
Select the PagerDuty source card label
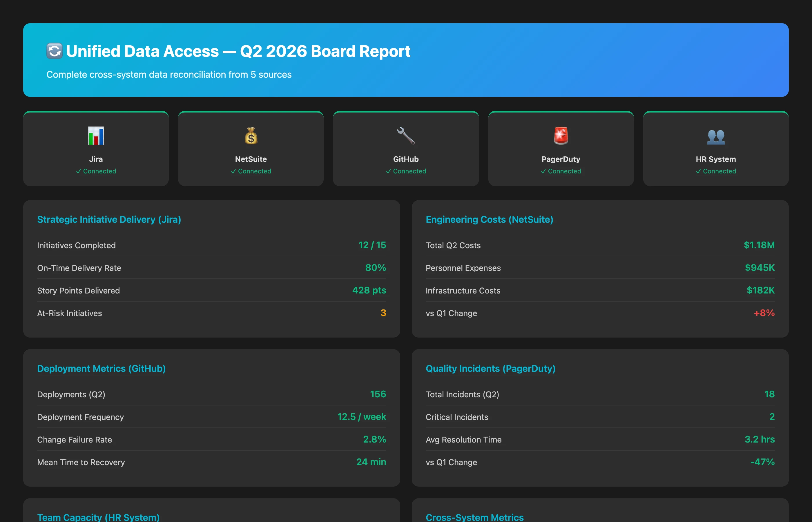(561, 159)
